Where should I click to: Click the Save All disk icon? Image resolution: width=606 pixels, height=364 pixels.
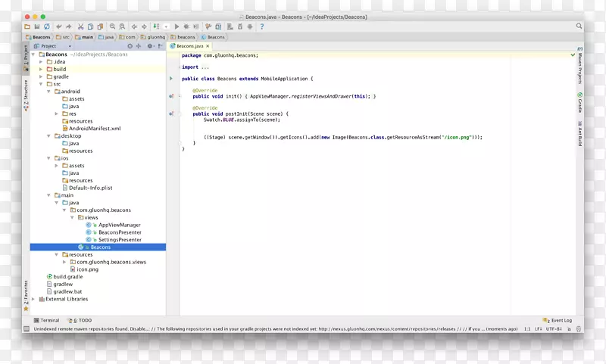[36, 26]
